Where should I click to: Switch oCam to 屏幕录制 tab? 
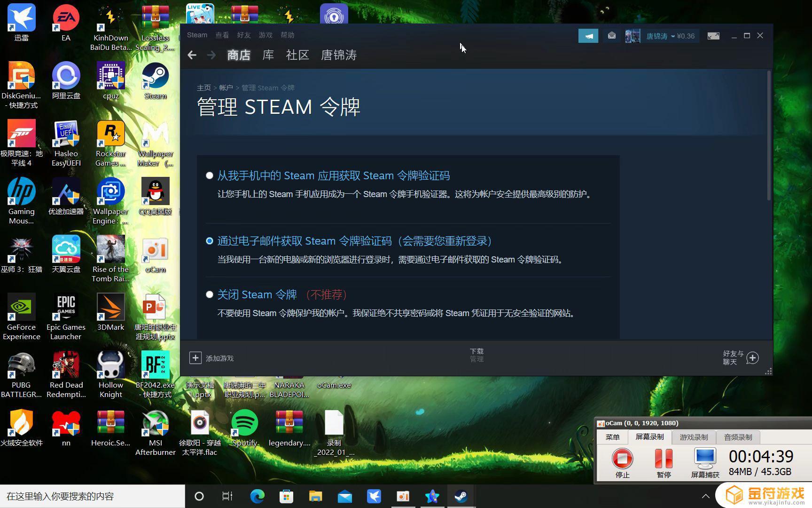point(649,437)
